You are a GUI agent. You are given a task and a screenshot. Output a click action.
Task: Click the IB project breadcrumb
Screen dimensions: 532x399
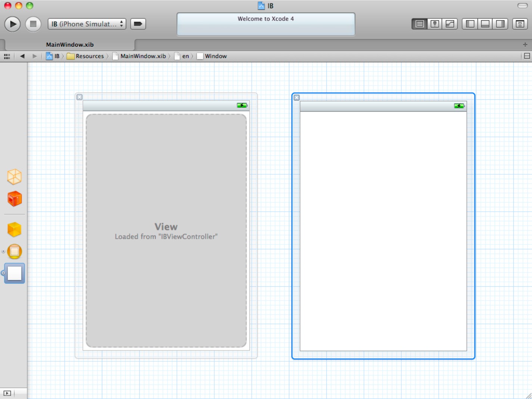[53, 56]
